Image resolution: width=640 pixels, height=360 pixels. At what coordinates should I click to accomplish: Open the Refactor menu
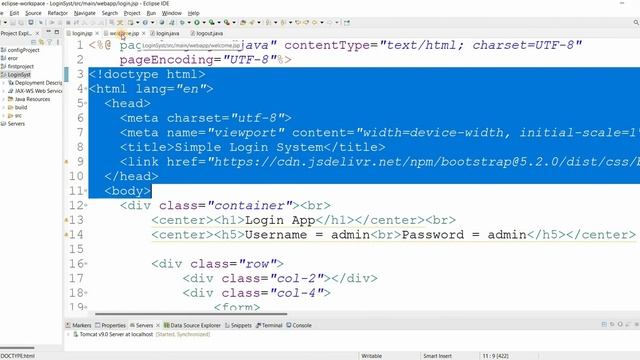coord(58,13)
